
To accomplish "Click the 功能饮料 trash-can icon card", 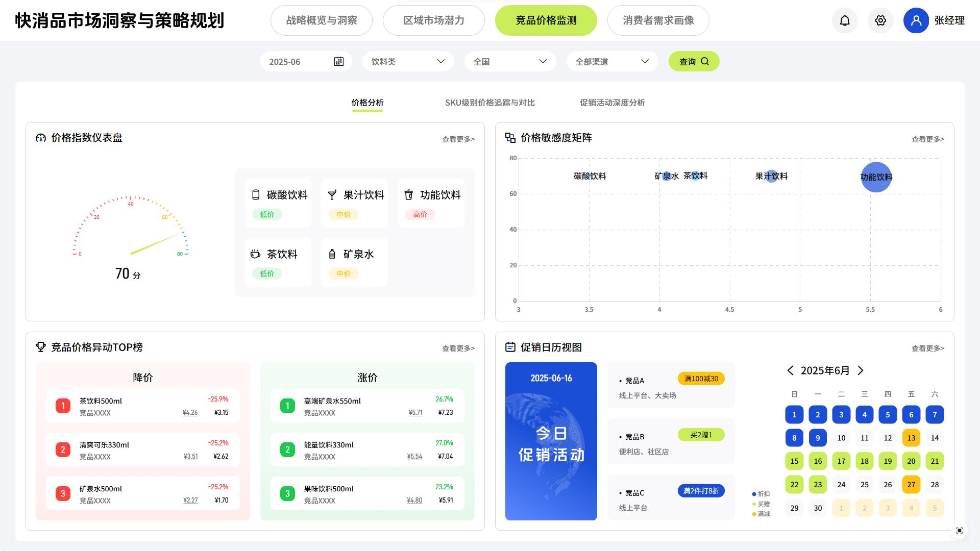I will point(409,195).
